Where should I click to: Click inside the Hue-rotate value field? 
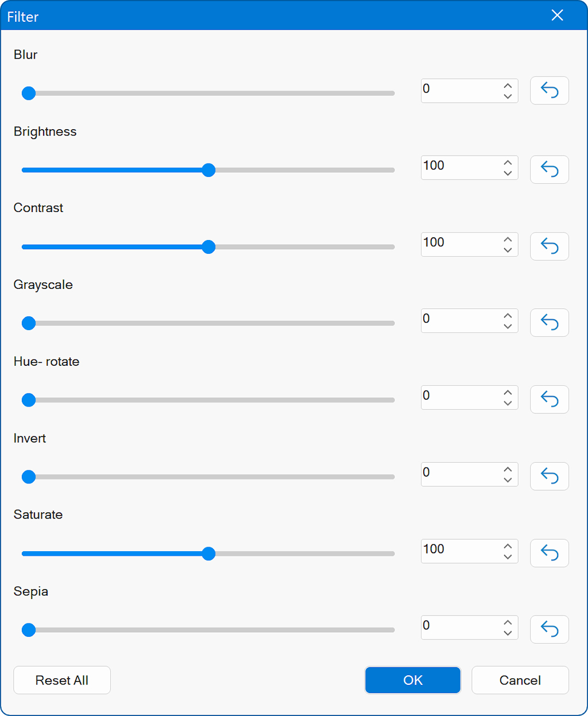459,396
